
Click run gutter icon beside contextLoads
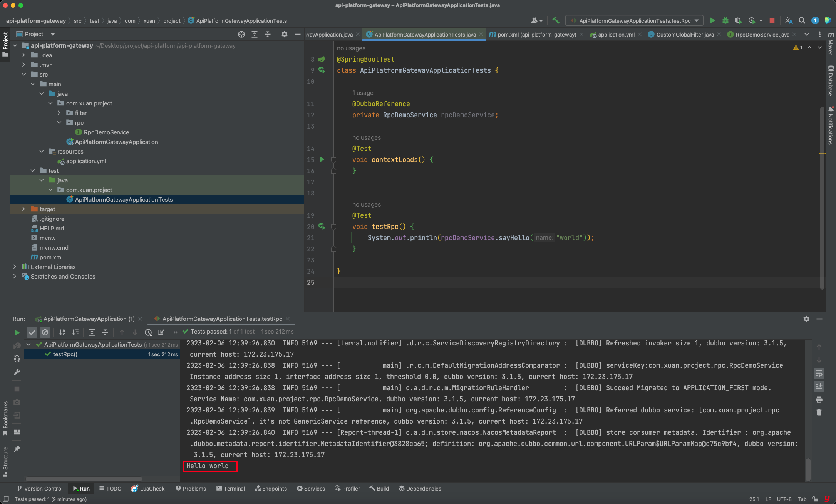click(322, 159)
